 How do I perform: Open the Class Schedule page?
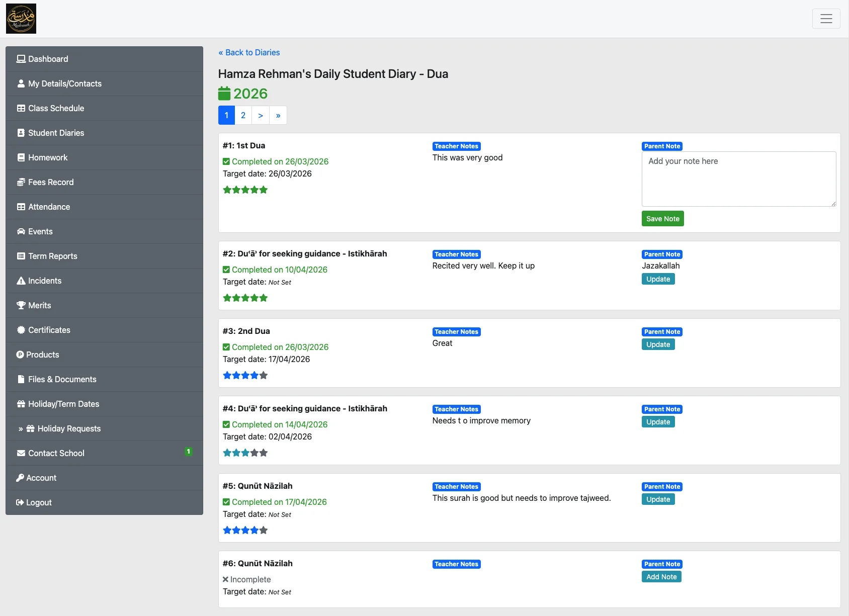tap(105, 108)
